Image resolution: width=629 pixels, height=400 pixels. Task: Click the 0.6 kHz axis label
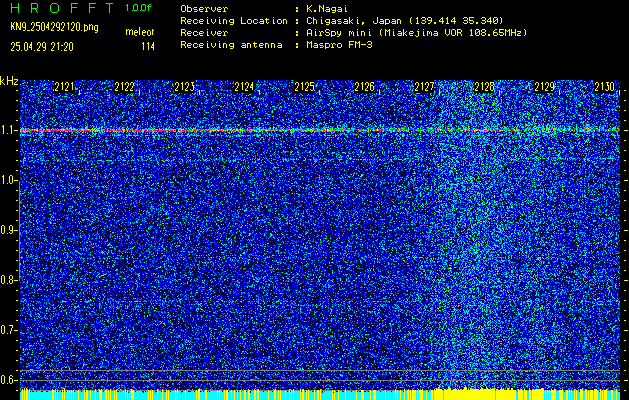tap(8, 380)
